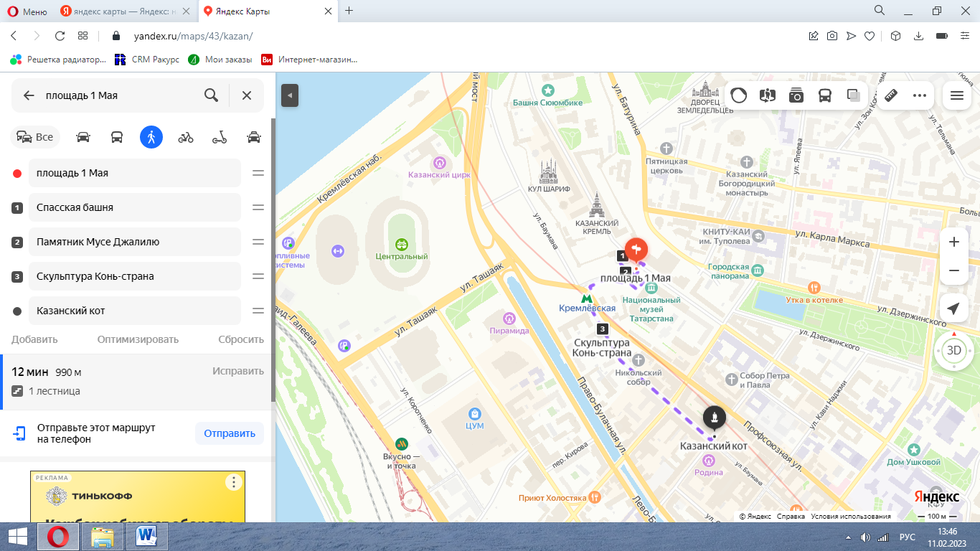This screenshot has width=980, height=551.
Task: Open a new browser tab with plus
Action: point(349,11)
